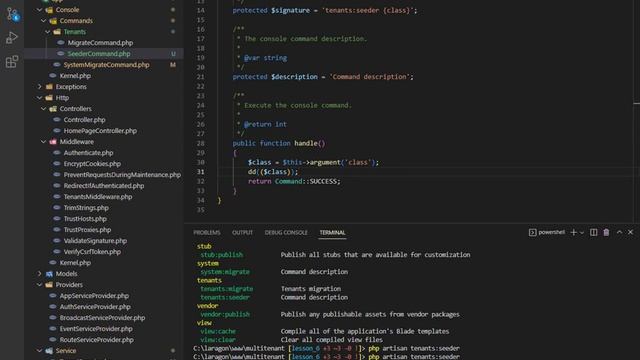Switch to the TERMINAL tab

tap(332, 233)
